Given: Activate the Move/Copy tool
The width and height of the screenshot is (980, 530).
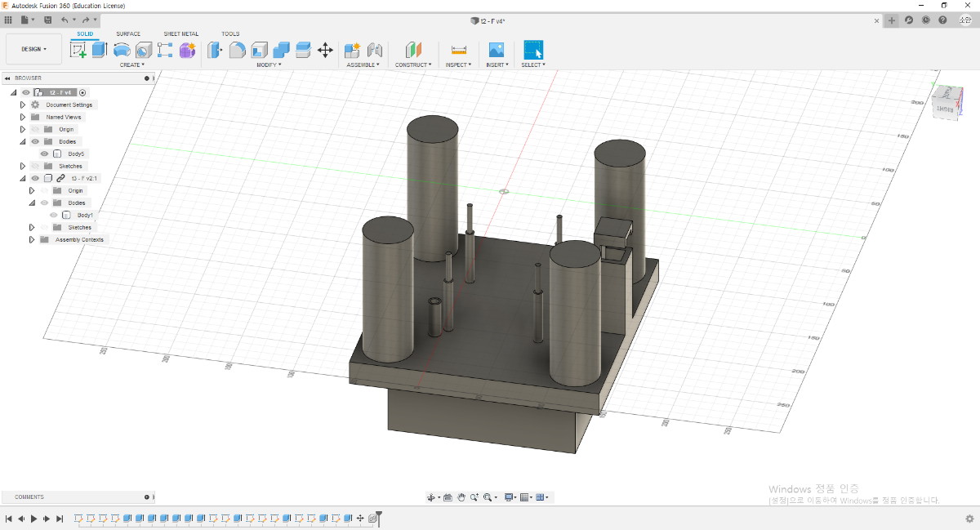Looking at the screenshot, I should coord(325,50).
